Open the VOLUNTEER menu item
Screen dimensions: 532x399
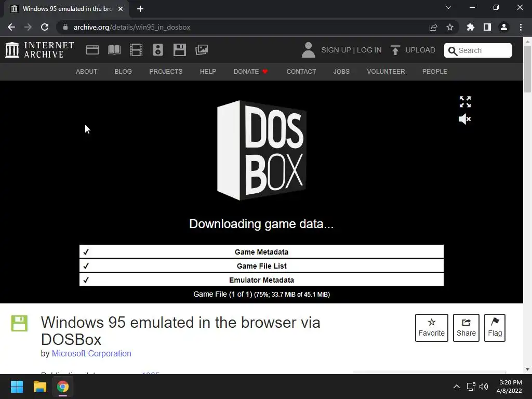click(x=386, y=72)
